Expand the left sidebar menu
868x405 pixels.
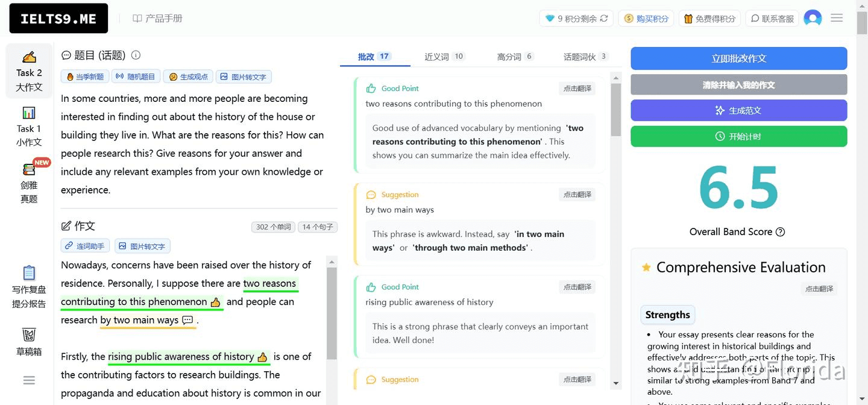[29, 380]
